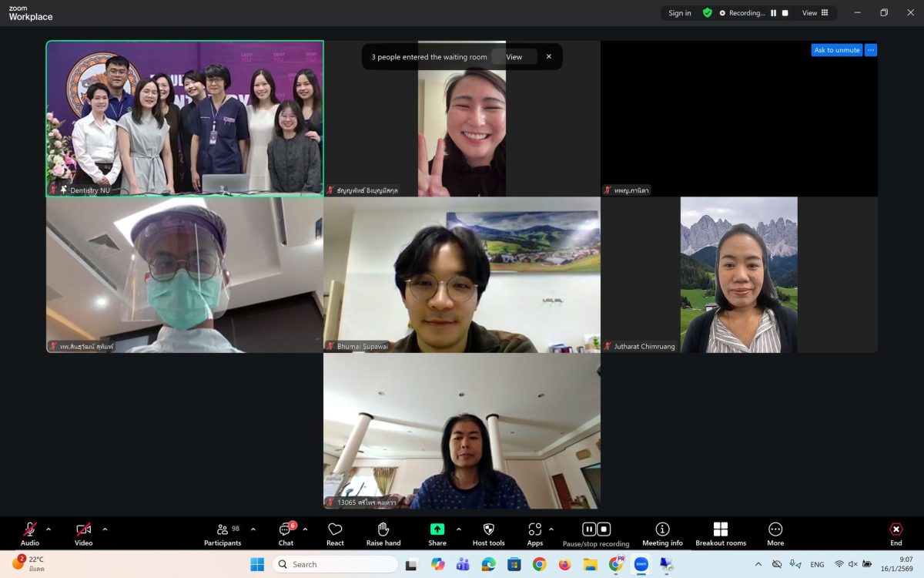Screen dimensions: 924x578
Task: Click the green Share screen button
Action: [437, 529]
